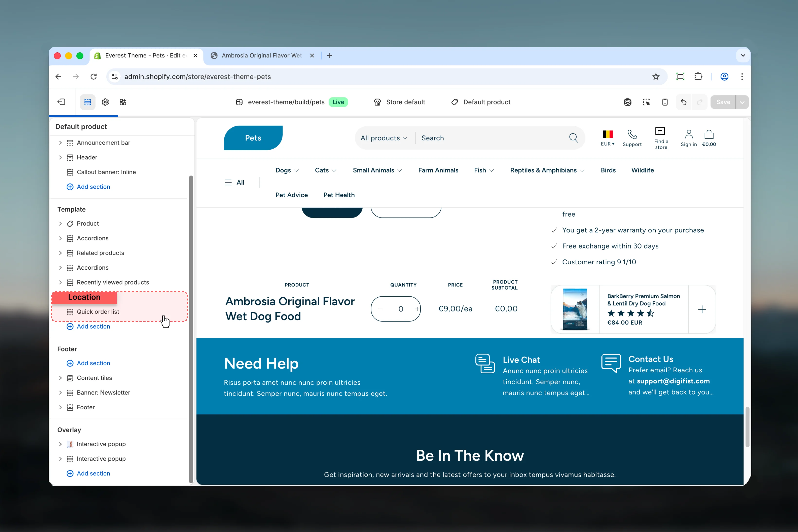This screenshot has height=532, width=798.
Task: Click the undo arrow icon
Action: point(683,102)
